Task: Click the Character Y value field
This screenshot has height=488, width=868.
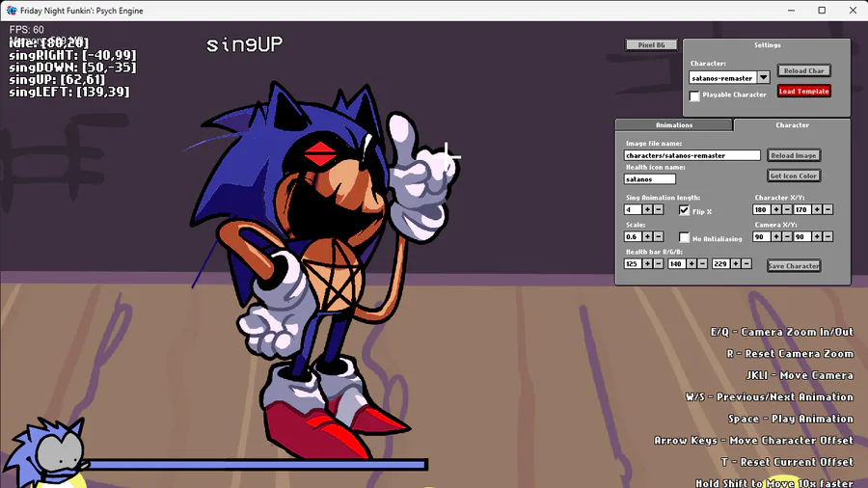Action: [x=801, y=209]
